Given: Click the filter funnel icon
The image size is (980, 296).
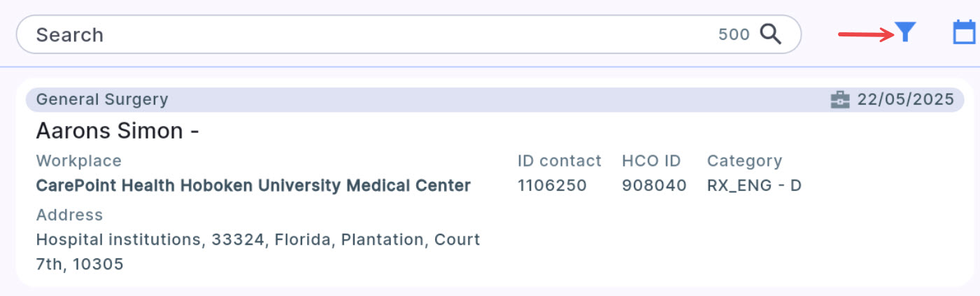Looking at the screenshot, I should (905, 32).
